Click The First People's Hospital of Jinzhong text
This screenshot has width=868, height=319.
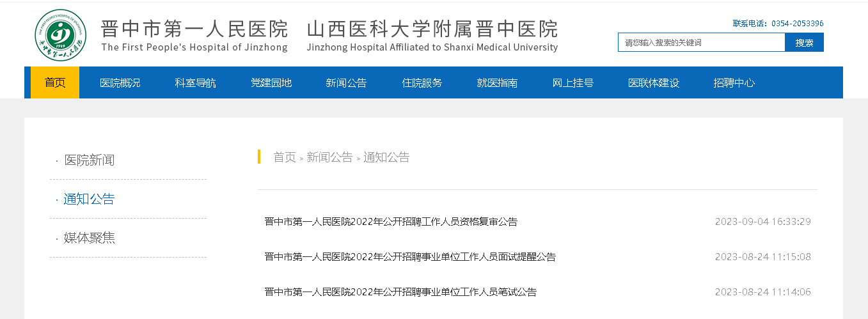194,47
